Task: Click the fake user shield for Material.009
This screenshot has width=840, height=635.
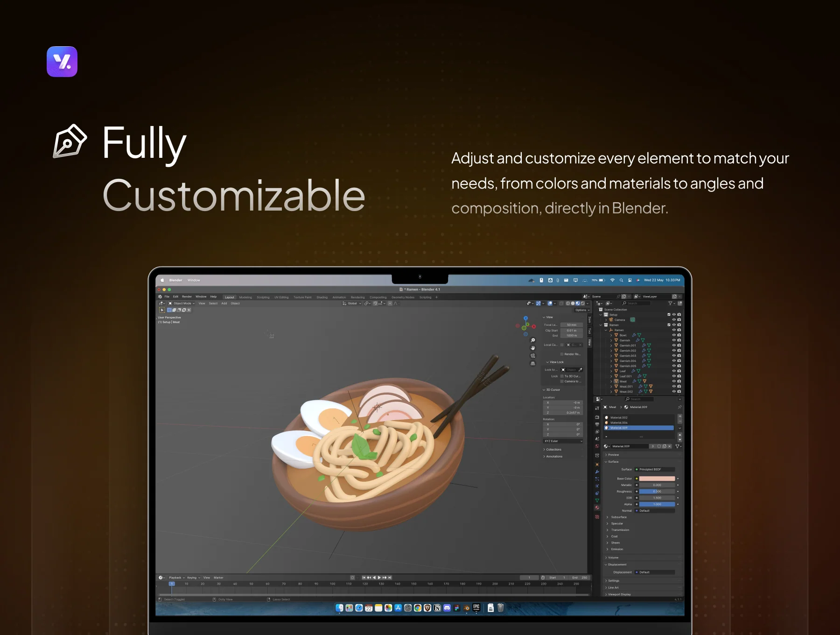Action: [659, 446]
